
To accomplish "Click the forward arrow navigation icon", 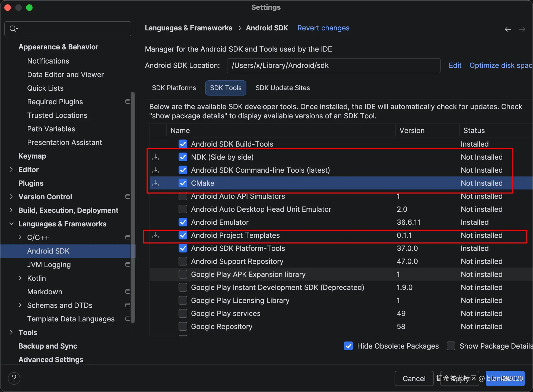I will (522, 29).
